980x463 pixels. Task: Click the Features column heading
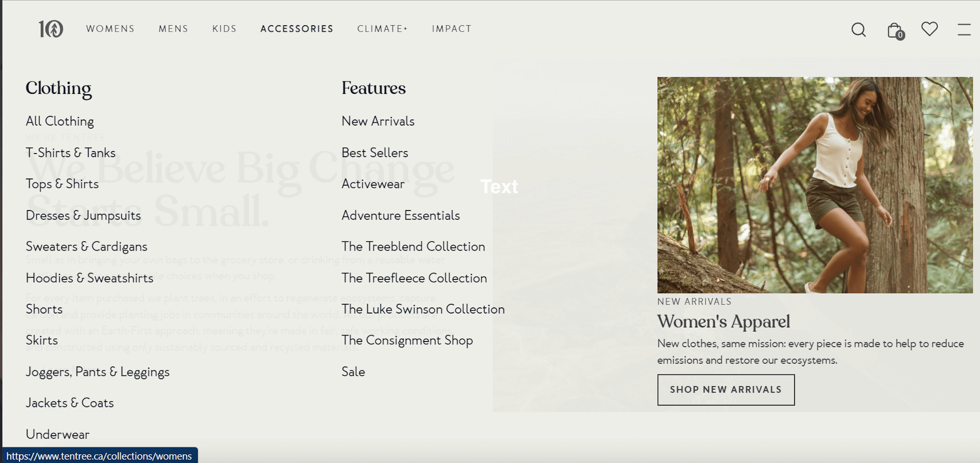coord(373,88)
